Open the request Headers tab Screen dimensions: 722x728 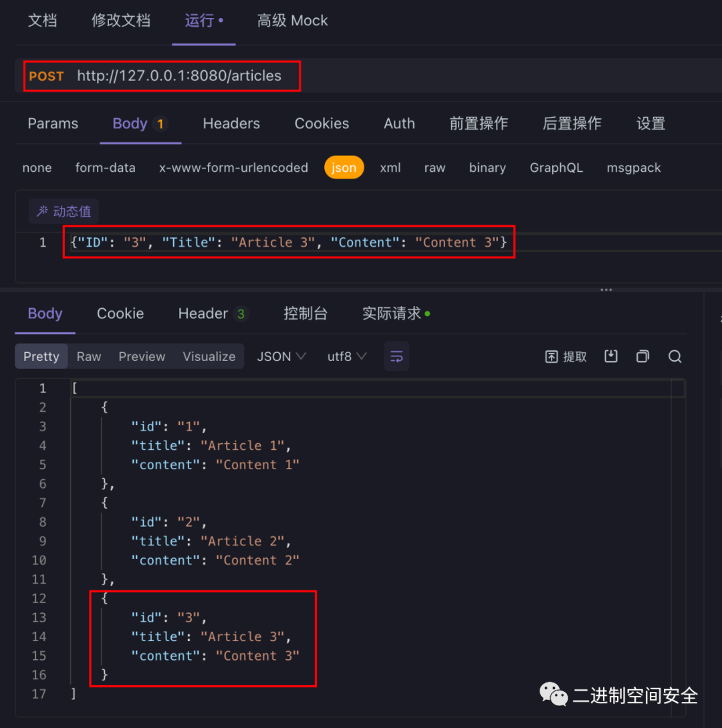[x=231, y=124]
